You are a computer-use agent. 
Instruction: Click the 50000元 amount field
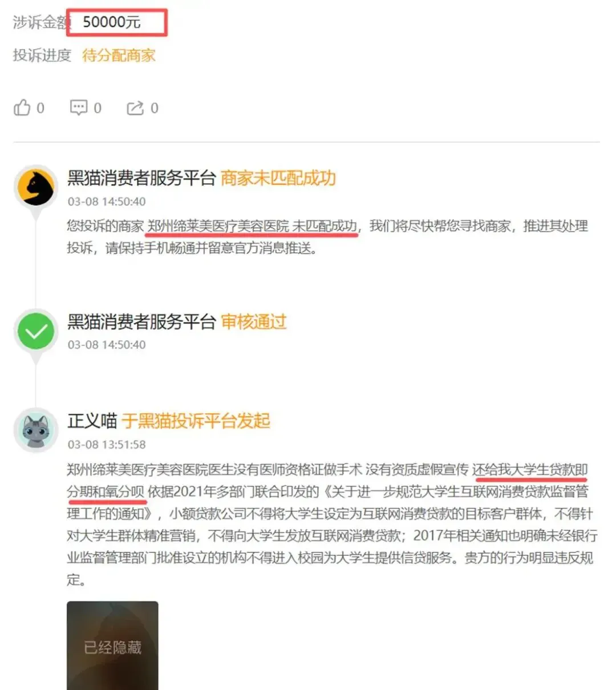(116, 22)
